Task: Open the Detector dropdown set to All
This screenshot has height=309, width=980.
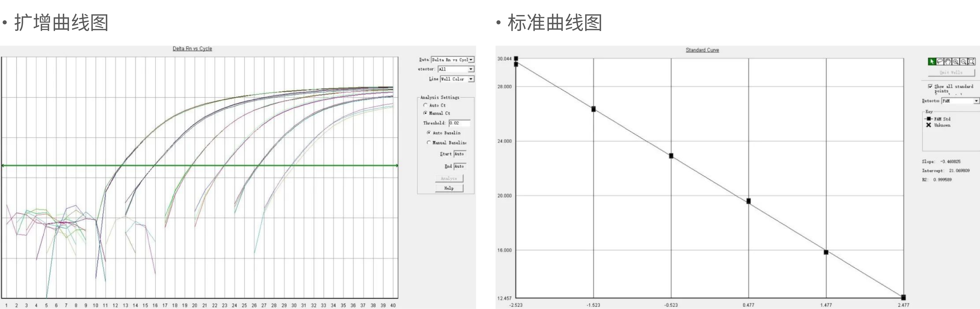Action: point(471,69)
